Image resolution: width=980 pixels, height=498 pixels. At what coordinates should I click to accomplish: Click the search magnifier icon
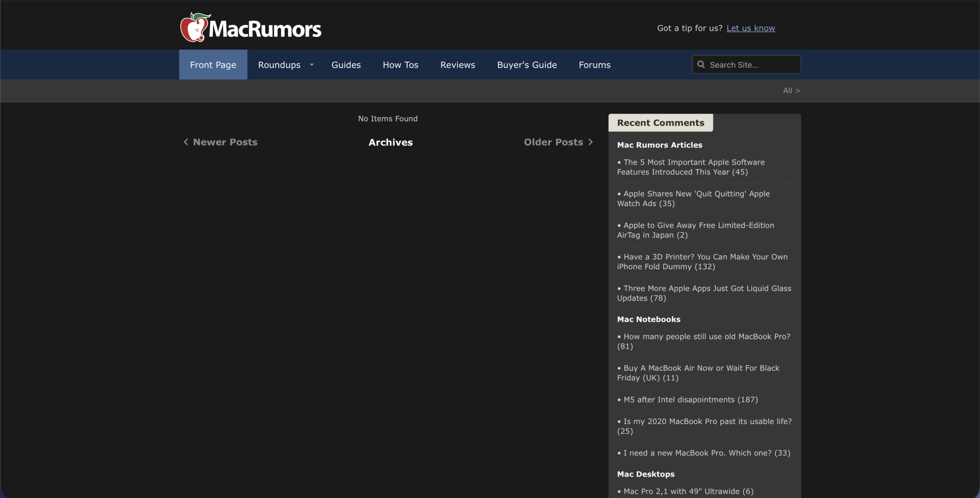[701, 65]
